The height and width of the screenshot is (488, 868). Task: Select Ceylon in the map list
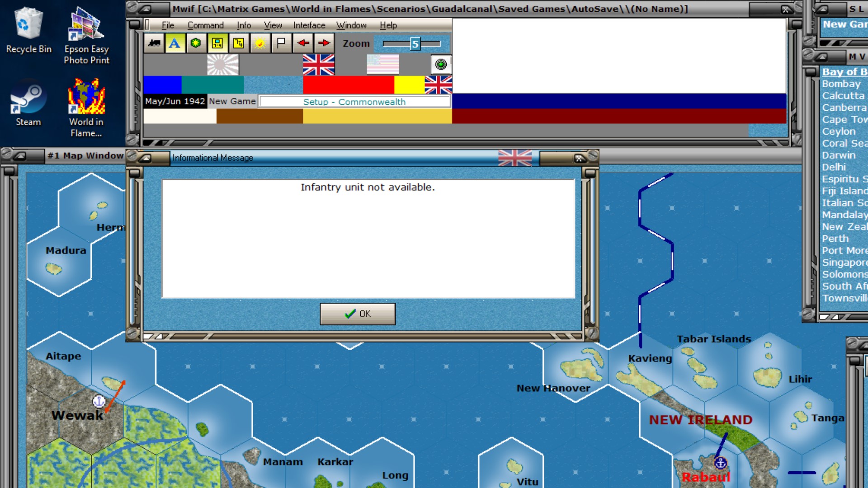pos(839,131)
